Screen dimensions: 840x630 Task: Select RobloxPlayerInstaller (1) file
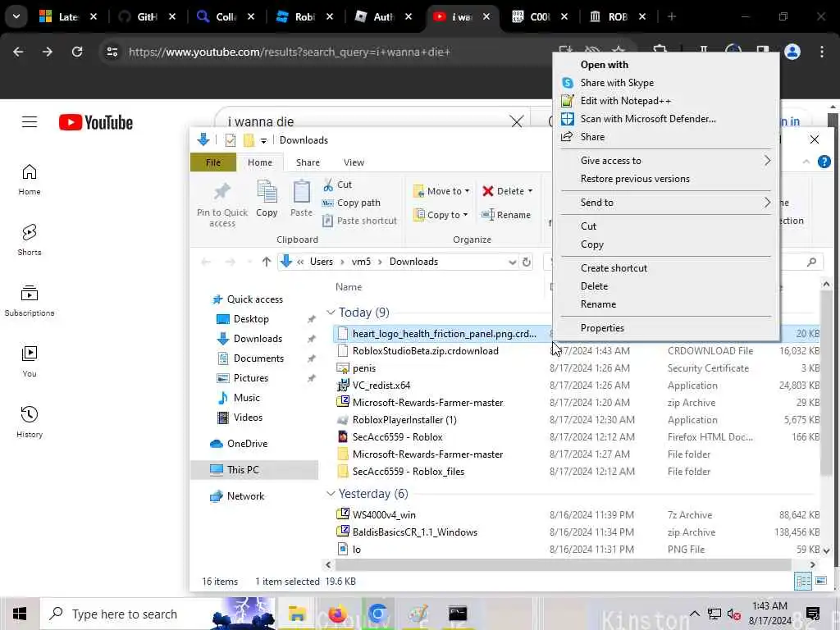[x=404, y=420]
